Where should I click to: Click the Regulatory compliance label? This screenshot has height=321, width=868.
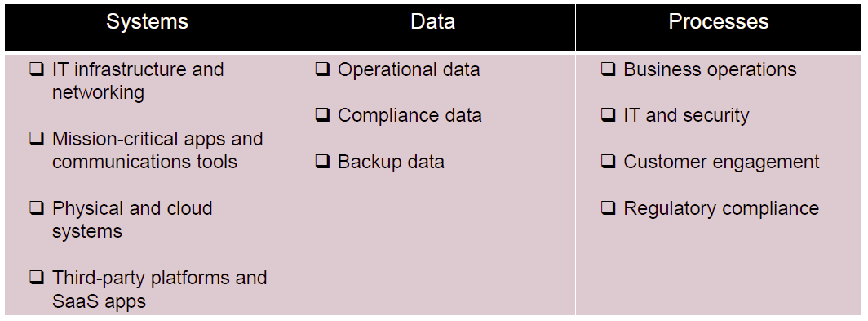click(x=721, y=208)
